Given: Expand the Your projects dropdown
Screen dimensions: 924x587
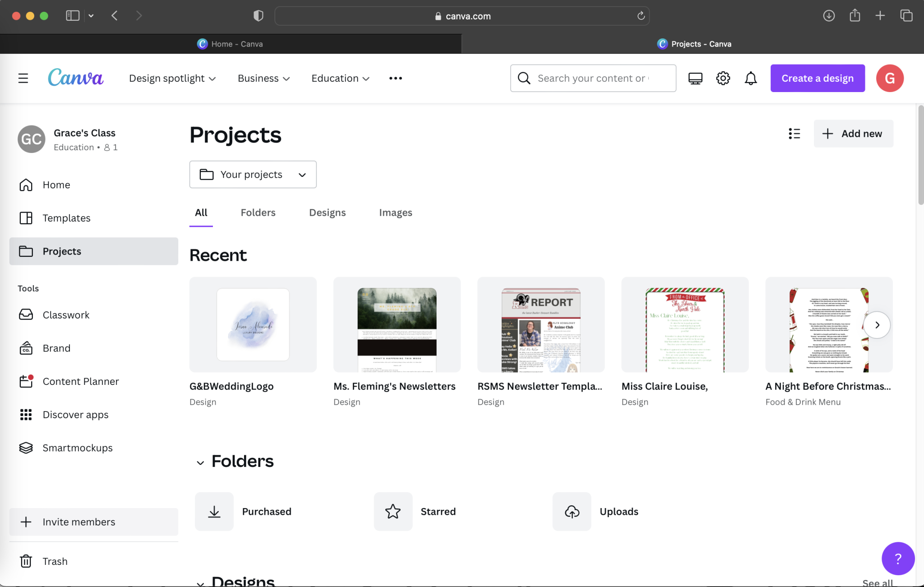Looking at the screenshot, I should (253, 174).
